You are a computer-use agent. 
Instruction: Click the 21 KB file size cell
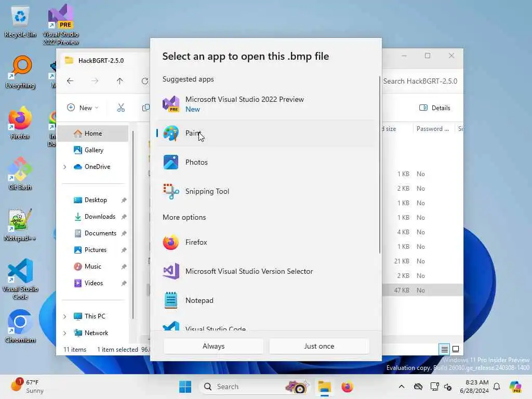[402, 261]
